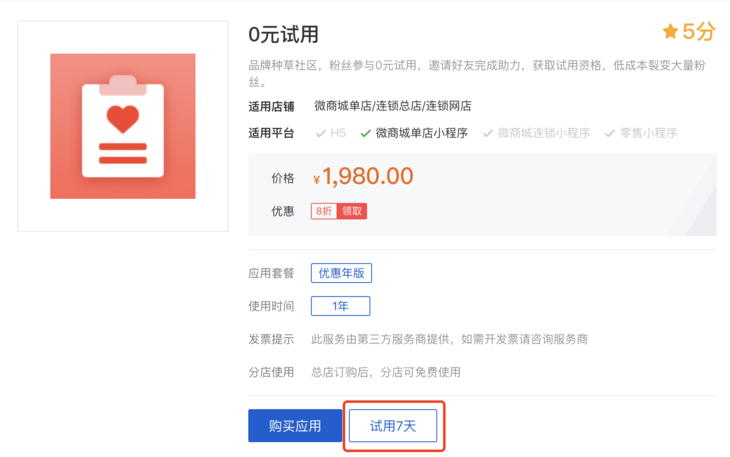The height and width of the screenshot is (457, 730).
Task: Select the 优惠年版 package option
Action: coord(341,273)
